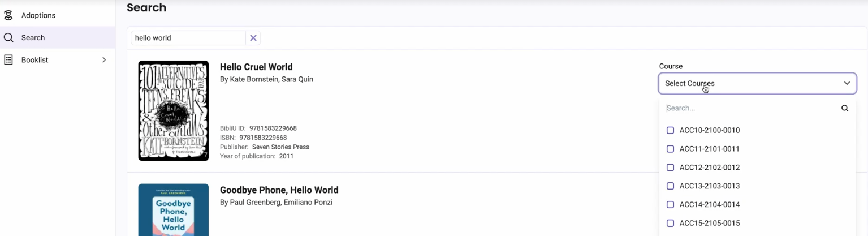Open Goodbye Phone, Hello World title
The width and height of the screenshot is (868, 236).
point(279,190)
